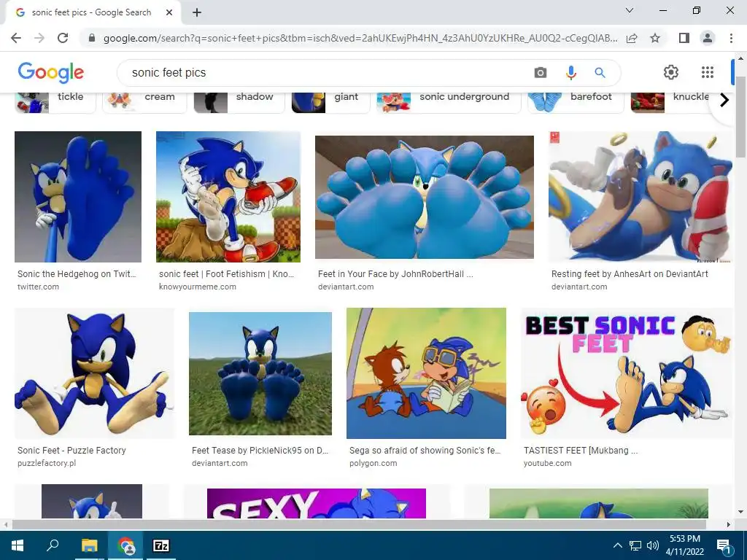747x560 pixels.
Task: Open the 'Feet Tease' image thumbnail
Action: [x=260, y=373]
